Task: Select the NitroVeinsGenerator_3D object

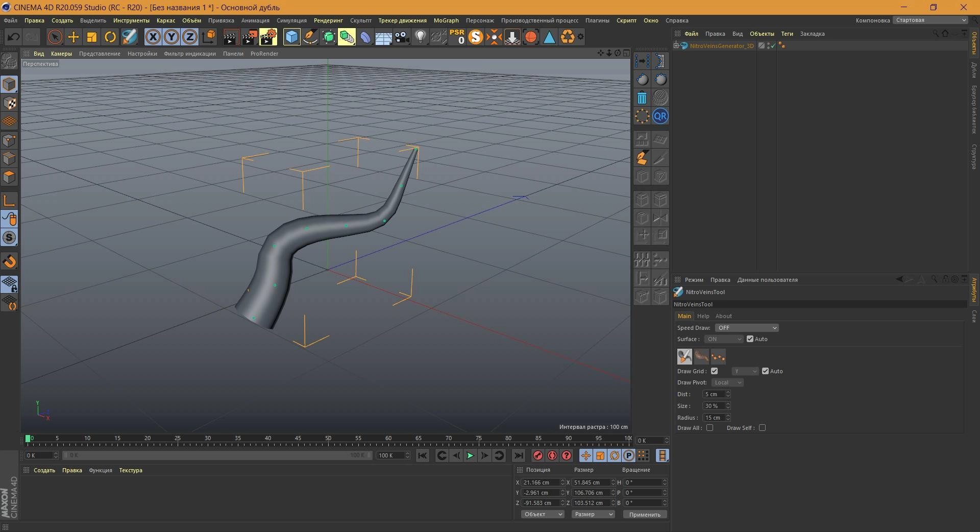Action: pyautogui.click(x=721, y=45)
